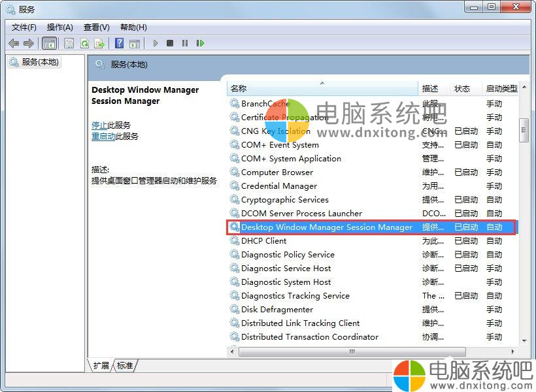Viewport: 536px width, 392px height.
Task: Click the Pause service icon
Action: click(x=185, y=43)
